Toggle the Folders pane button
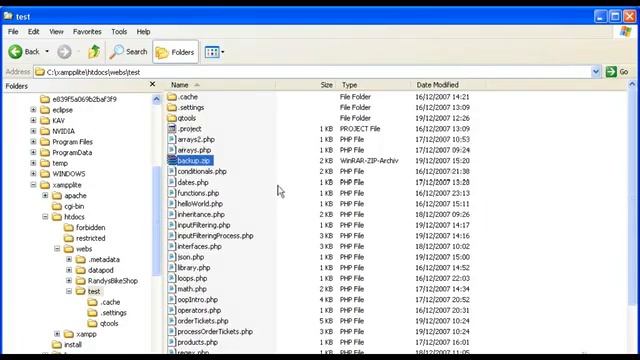This screenshot has height=360, width=640. click(x=176, y=52)
